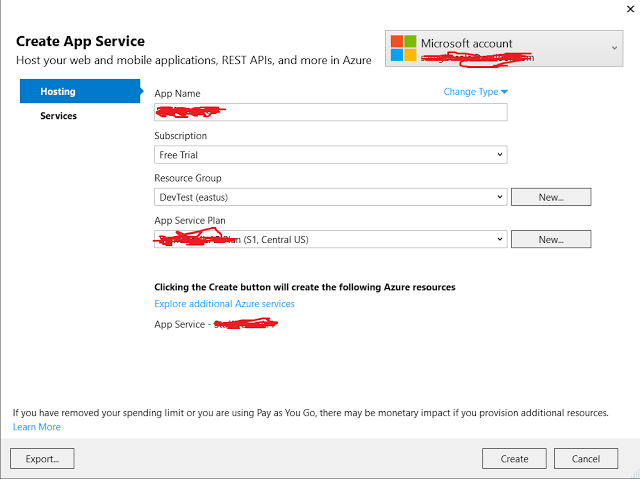Click the Export button
Screen dimensions: 640x479
(42, 459)
